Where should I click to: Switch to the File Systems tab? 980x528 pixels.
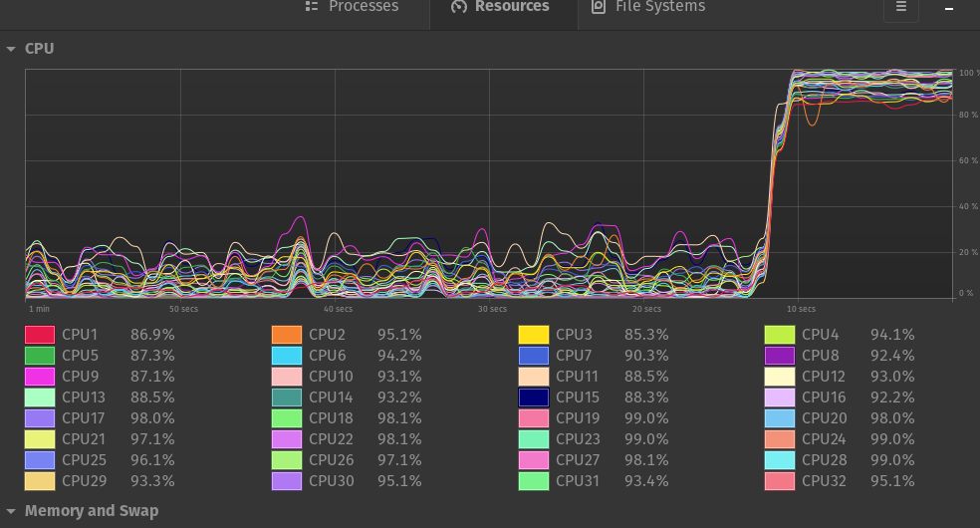click(x=649, y=7)
